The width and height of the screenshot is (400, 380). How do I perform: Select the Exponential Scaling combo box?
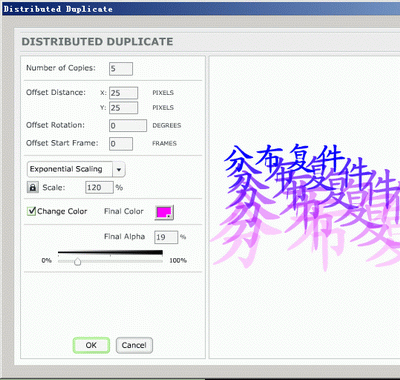coord(76,169)
